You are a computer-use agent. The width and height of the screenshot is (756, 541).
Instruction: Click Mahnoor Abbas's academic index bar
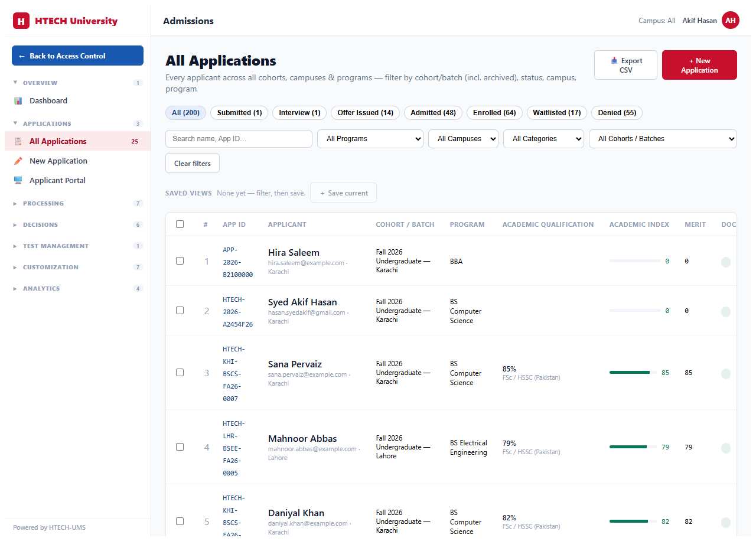point(633,447)
